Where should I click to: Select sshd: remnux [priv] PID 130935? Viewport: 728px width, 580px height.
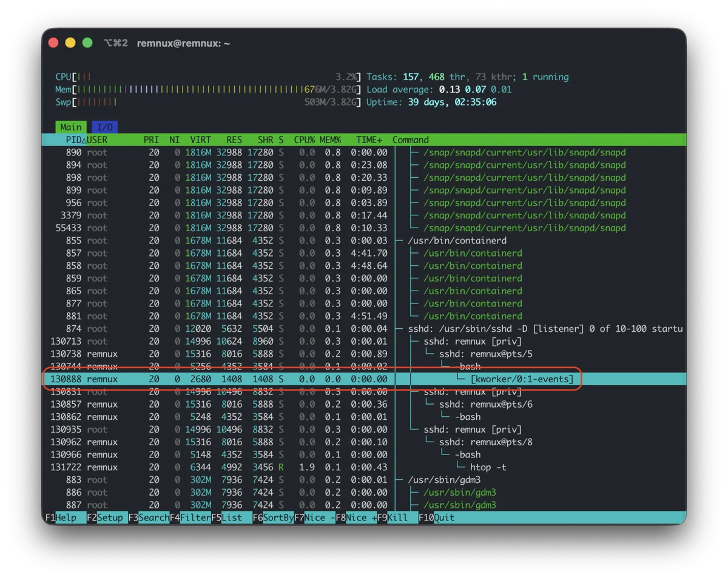point(364,430)
